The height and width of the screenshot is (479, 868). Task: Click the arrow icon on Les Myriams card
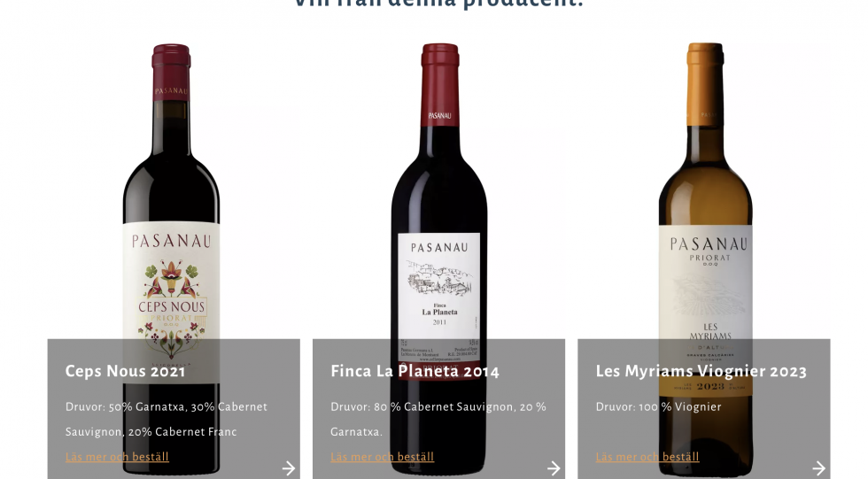coord(818,468)
